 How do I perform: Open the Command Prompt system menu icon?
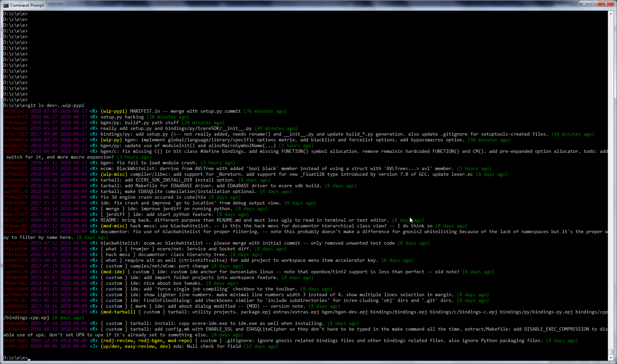click(6, 5)
